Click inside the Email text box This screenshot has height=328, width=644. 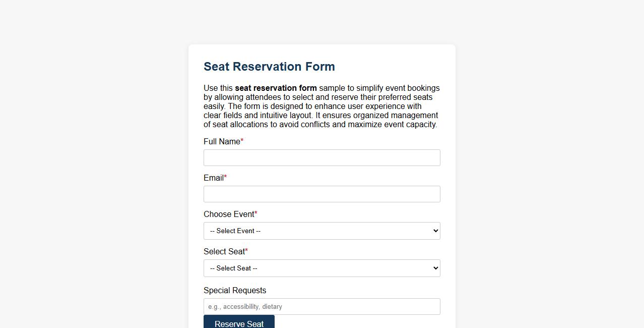[322, 194]
